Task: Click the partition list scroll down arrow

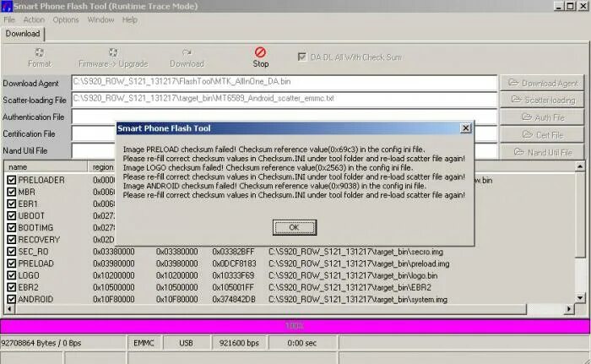Action: [x=580, y=298]
